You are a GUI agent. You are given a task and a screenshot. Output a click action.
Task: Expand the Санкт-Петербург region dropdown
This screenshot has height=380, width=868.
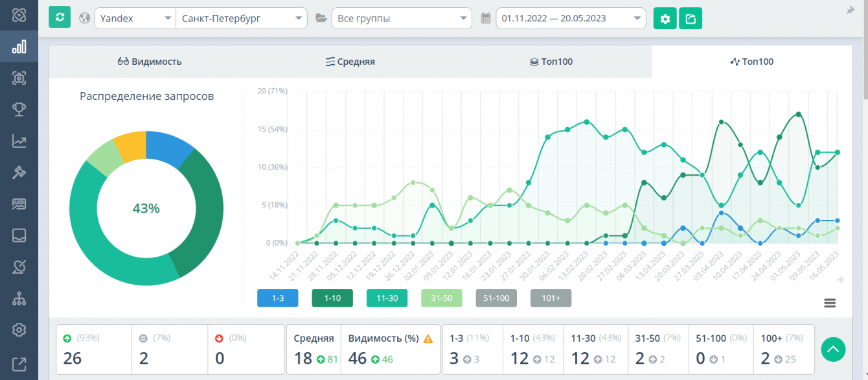point(241,18)
